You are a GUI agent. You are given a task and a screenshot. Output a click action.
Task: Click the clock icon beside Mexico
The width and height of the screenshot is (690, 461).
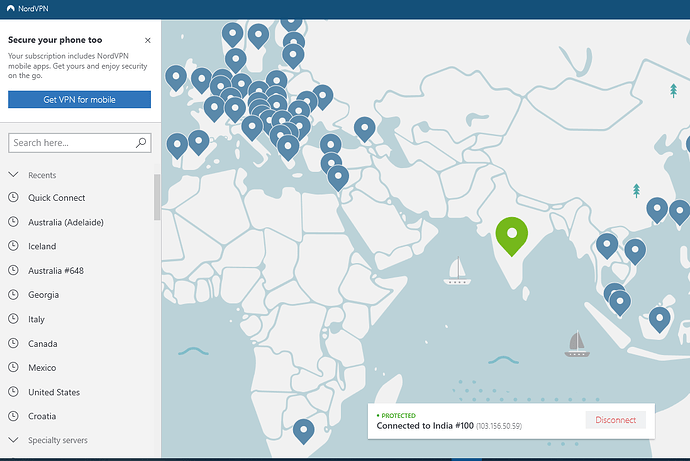coord(14,367)
